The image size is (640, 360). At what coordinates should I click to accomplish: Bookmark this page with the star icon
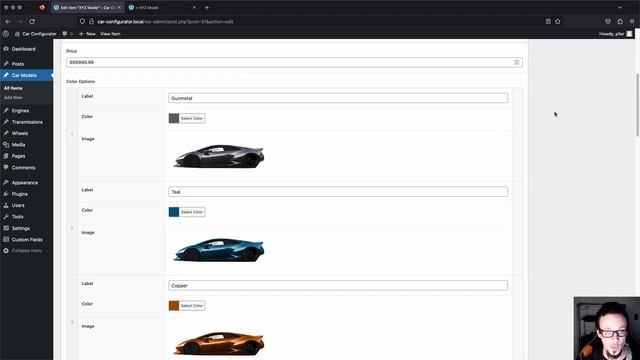pyautogui.click(x=558, y=21)
